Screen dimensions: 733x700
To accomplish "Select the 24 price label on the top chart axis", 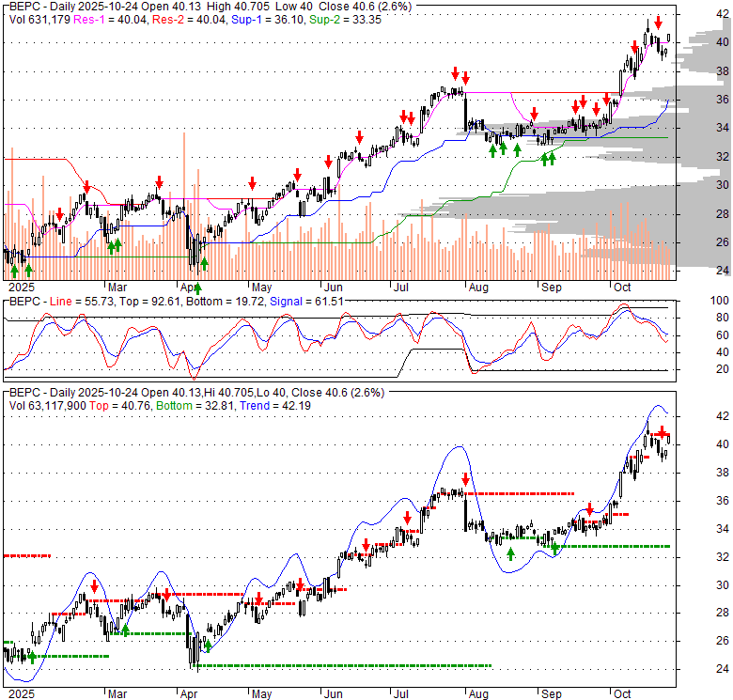I will 723,270.
